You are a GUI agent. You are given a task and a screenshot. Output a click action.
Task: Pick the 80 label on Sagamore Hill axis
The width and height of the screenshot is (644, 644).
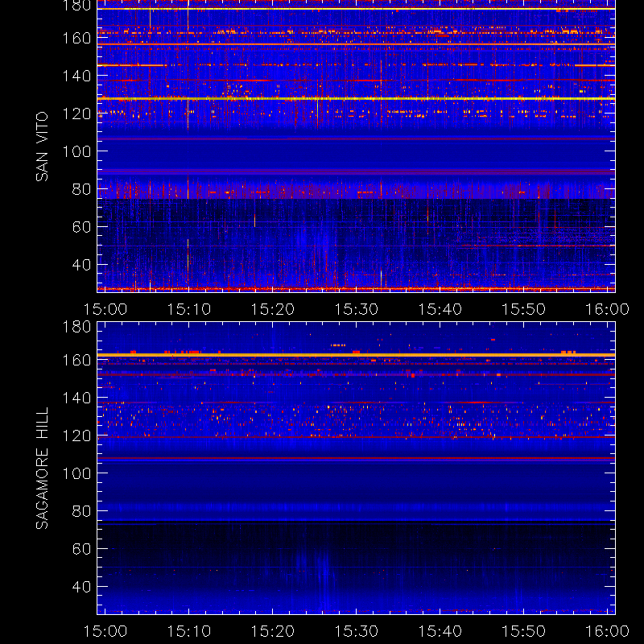(81, 511)
